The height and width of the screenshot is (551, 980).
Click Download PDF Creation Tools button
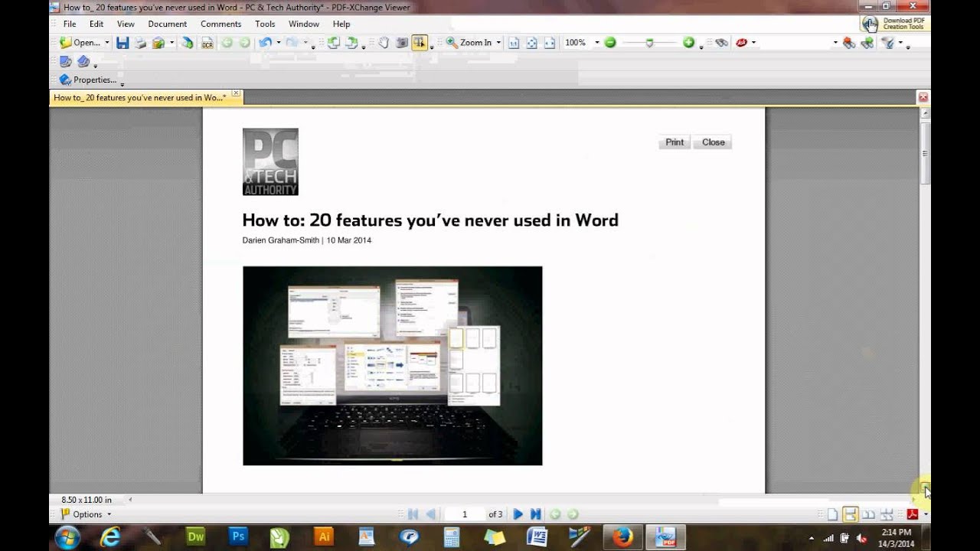tap(893, 24)
